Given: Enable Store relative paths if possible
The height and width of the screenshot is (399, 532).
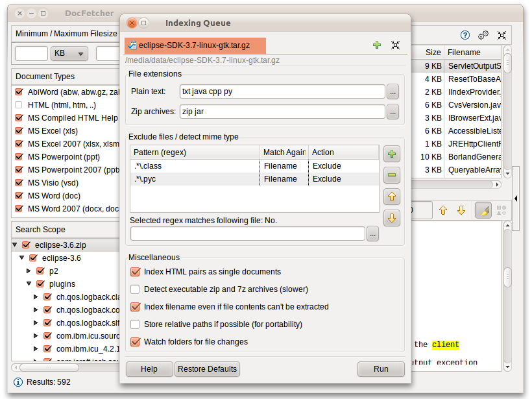Looking at the screenshot, I should pyautogui.click(x=136, y=324).
